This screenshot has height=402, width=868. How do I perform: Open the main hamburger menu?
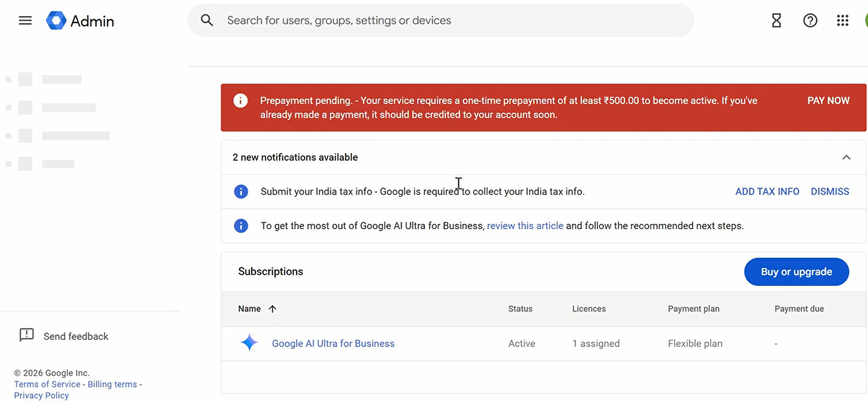tap(25, 21)
